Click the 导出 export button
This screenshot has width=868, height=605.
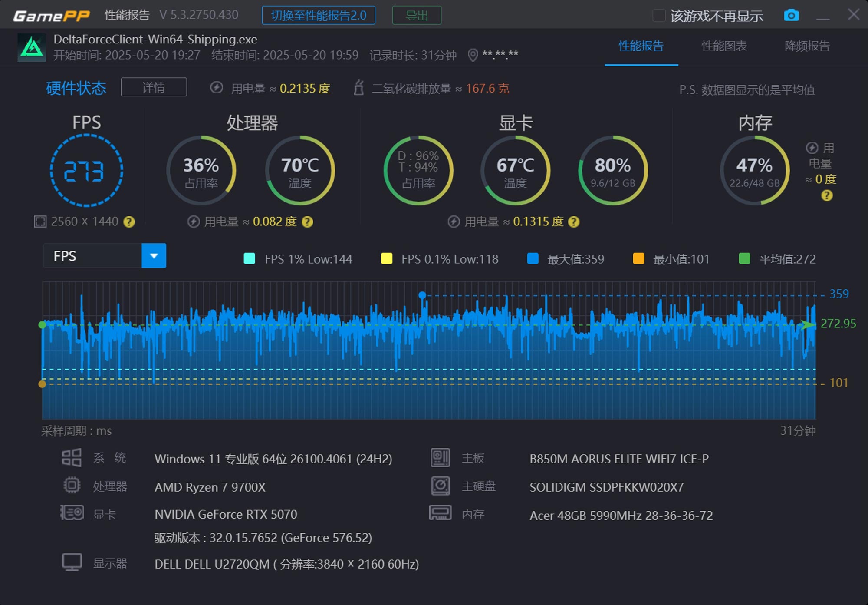417,16
